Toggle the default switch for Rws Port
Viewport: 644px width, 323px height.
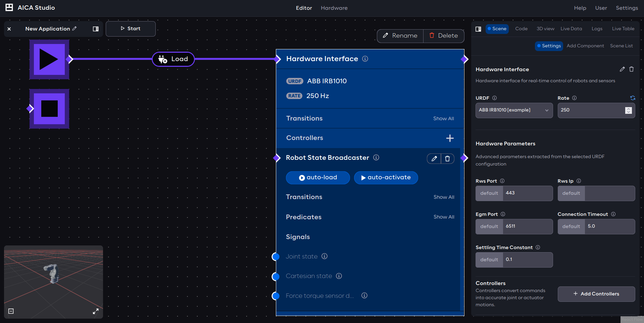[x=489, y=193]
